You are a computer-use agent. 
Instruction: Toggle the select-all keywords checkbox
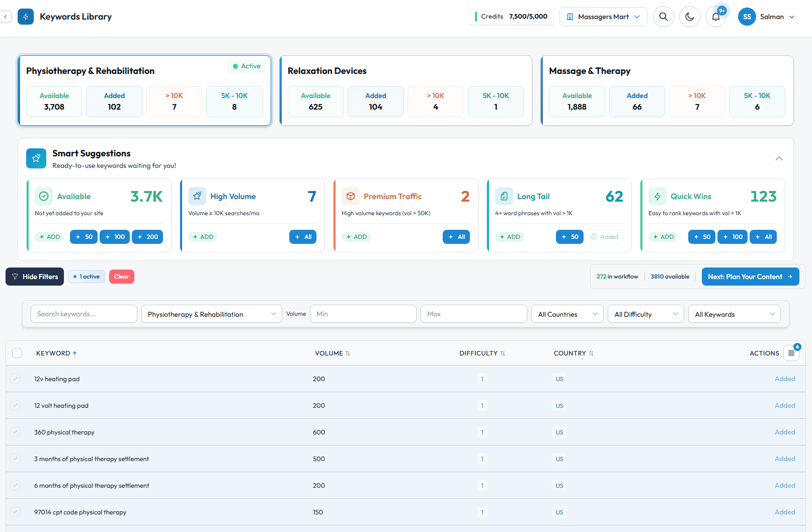[x=17, y=353]
